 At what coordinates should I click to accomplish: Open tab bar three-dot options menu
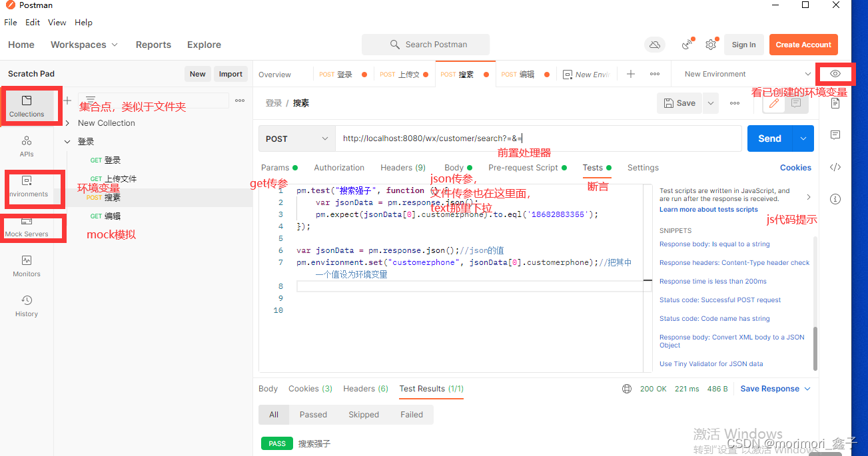[x=655, y=74]
